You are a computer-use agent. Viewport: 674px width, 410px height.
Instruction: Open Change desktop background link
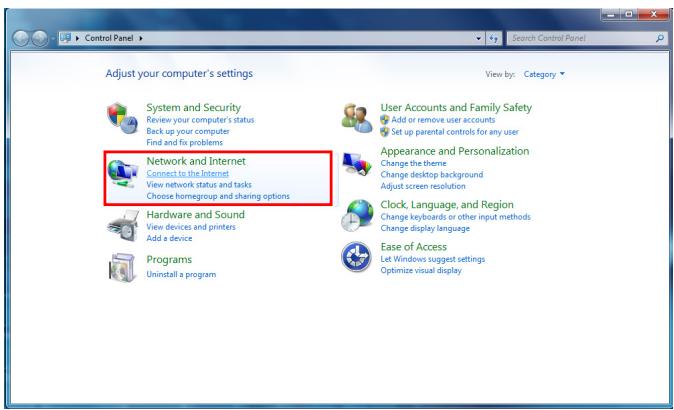[x=432, y=174]
